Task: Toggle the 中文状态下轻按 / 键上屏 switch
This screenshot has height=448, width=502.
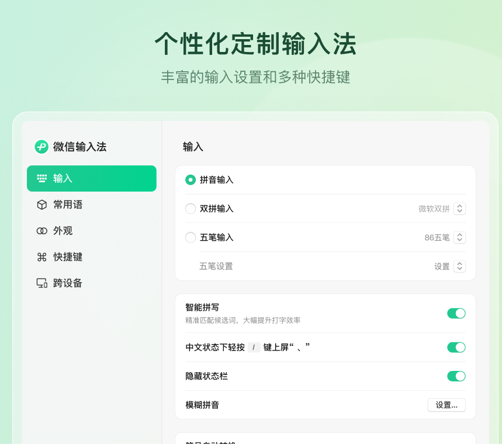Action: pyautogui.click(x=456, y=347)
